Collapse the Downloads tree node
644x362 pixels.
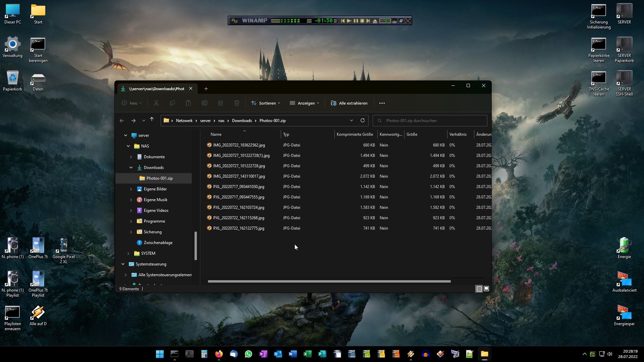[131, 168]
